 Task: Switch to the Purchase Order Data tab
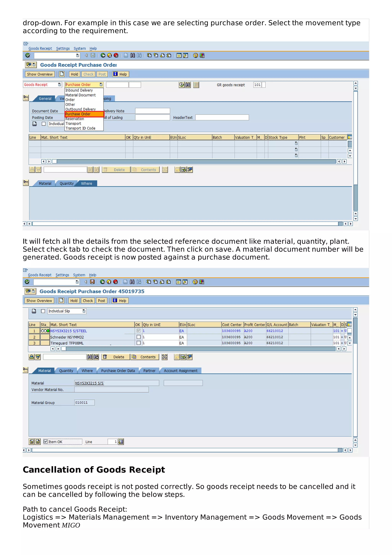118,371
